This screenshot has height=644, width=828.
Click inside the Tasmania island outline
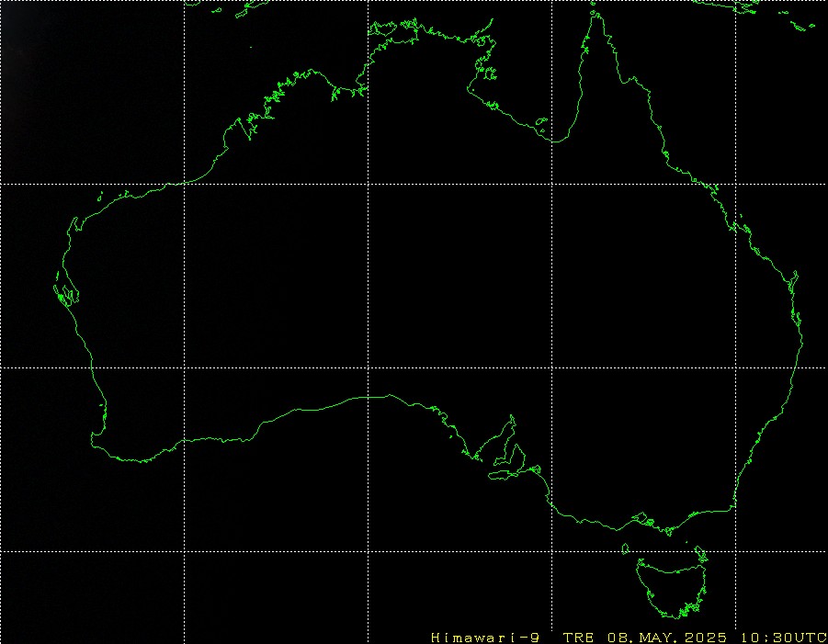(671, 590)
